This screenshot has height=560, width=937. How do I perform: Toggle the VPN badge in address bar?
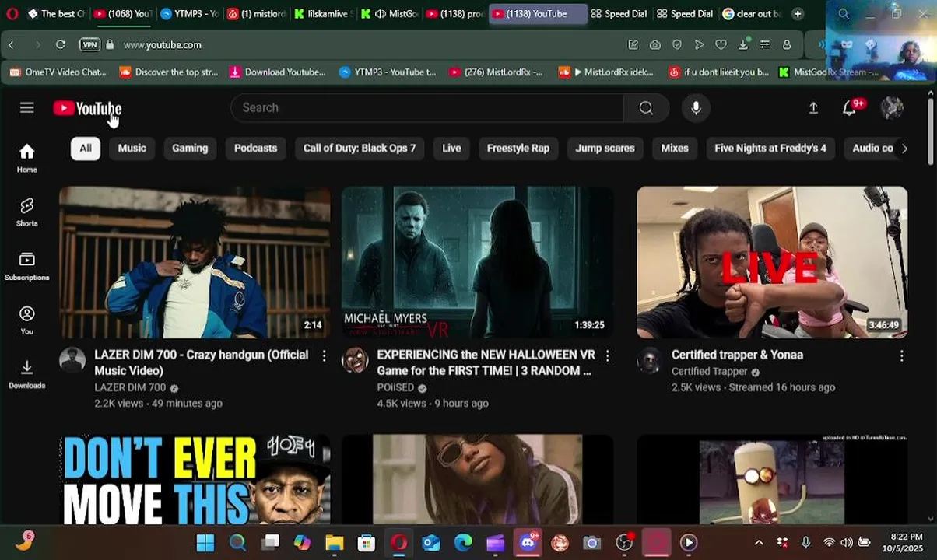click(x=90, y=45)
